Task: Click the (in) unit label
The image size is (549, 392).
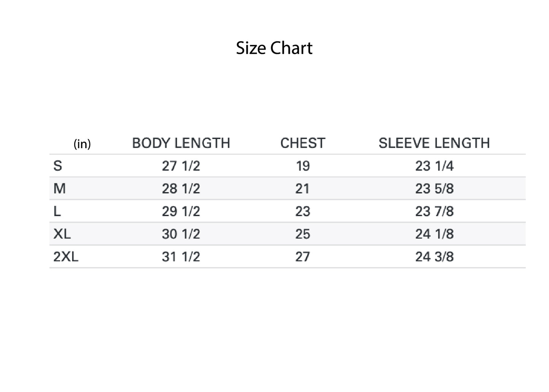Action: pyautogui.click(x=82, y=144)
